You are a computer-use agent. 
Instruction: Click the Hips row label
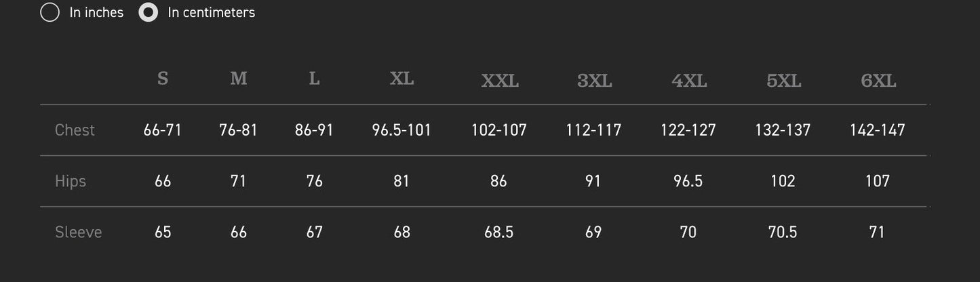tap(71, 181)
